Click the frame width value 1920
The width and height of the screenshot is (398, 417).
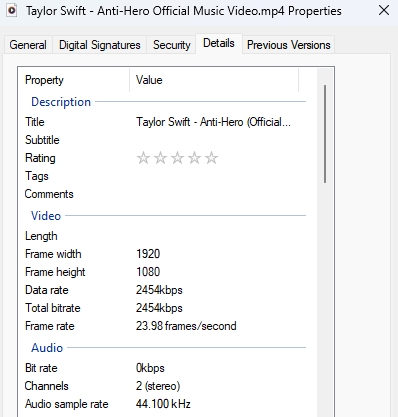tap(148, 254)
